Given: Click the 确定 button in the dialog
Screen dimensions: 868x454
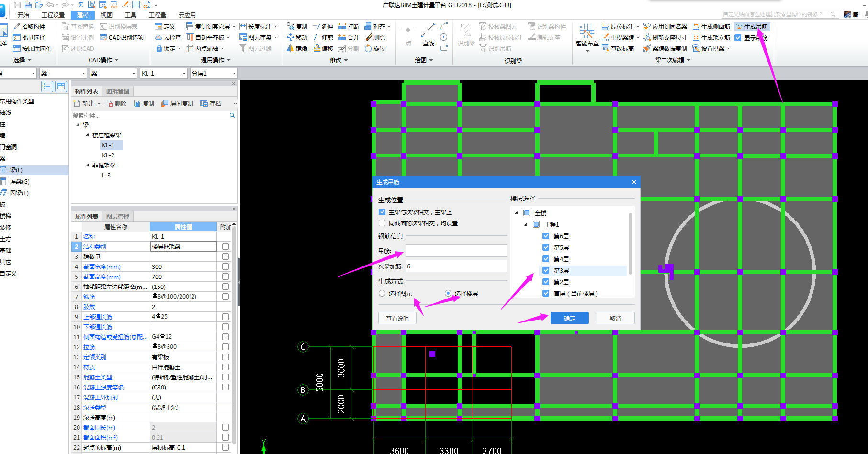Looking at the screenshot, I should point(570,318).
